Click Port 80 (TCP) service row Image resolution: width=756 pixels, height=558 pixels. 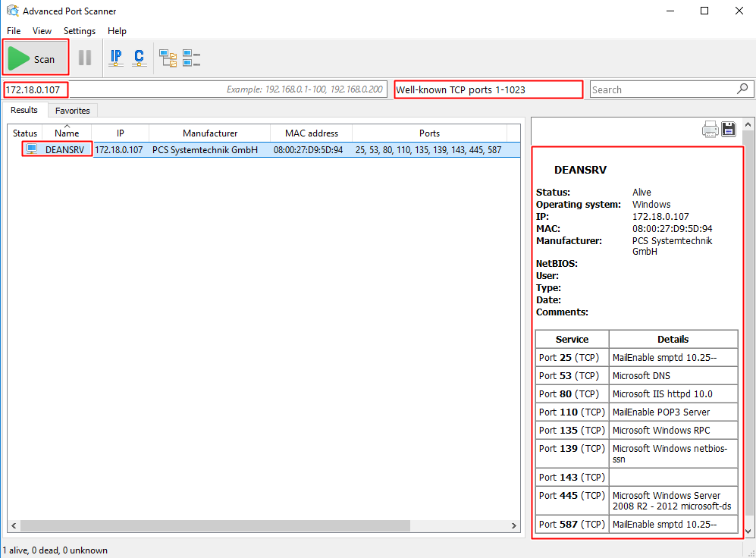(636, 393)
